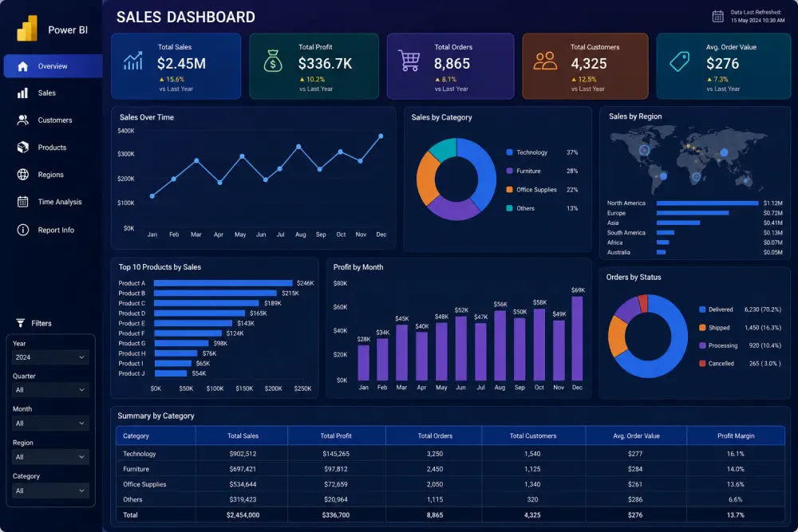Screen dimensions: 798x532
Task: Click the Time Analysis calendar icon
Action: tap(23, 202)
